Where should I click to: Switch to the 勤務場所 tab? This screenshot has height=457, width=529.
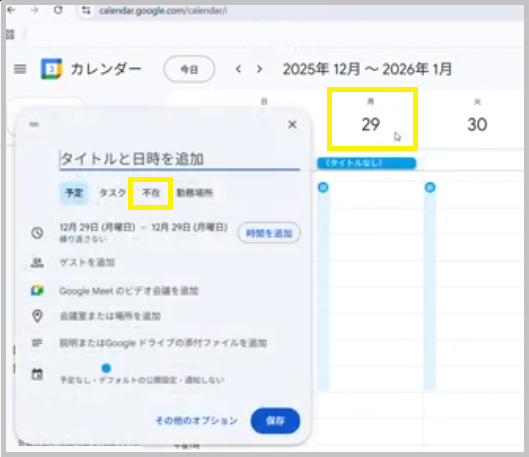pos(195,193)
